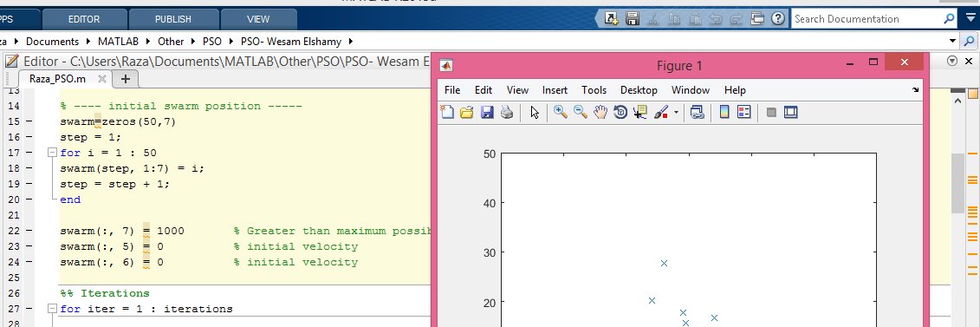Switch to the PUBLISH ribbon tab

173,19
